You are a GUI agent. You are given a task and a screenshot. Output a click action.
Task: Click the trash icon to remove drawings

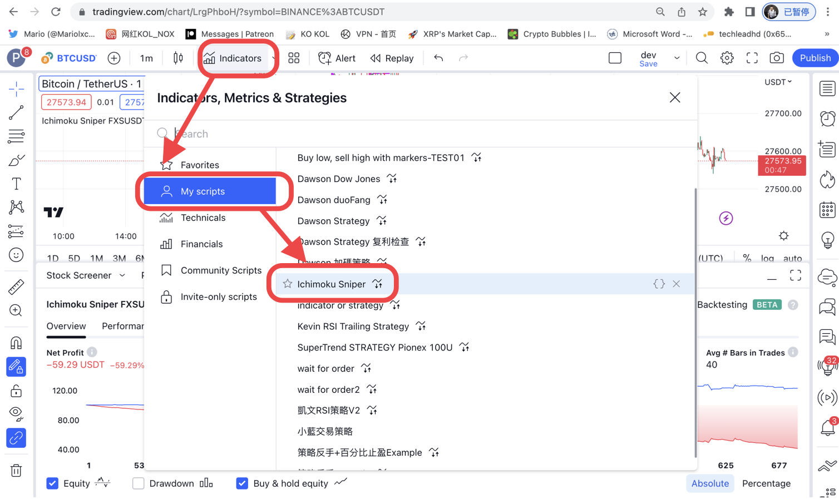(16, 471)
